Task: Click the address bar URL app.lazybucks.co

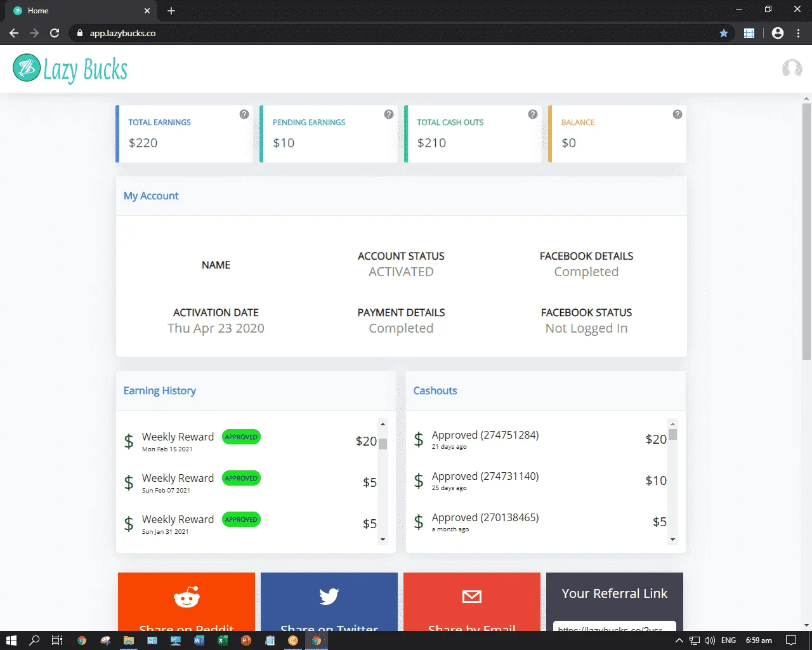Action: click(122, 33)
